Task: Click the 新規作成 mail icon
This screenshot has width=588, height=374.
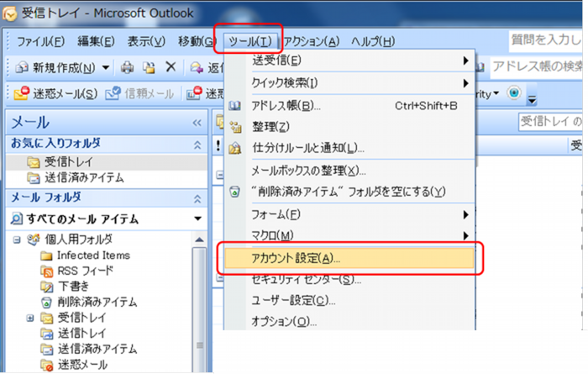Action: [21, 68]
